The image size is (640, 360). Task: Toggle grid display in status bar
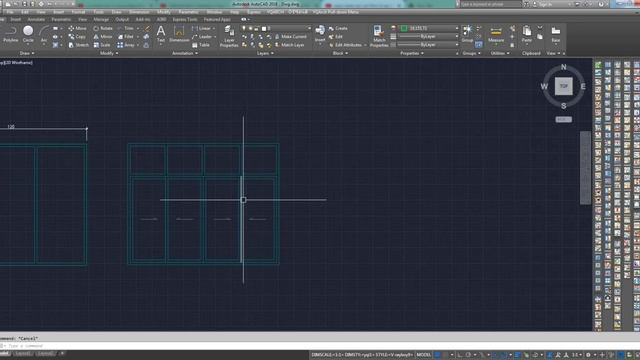point(438,355)
